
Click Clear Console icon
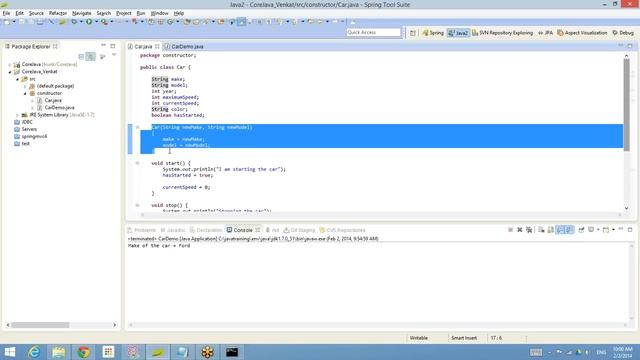(x=541, y=230)
